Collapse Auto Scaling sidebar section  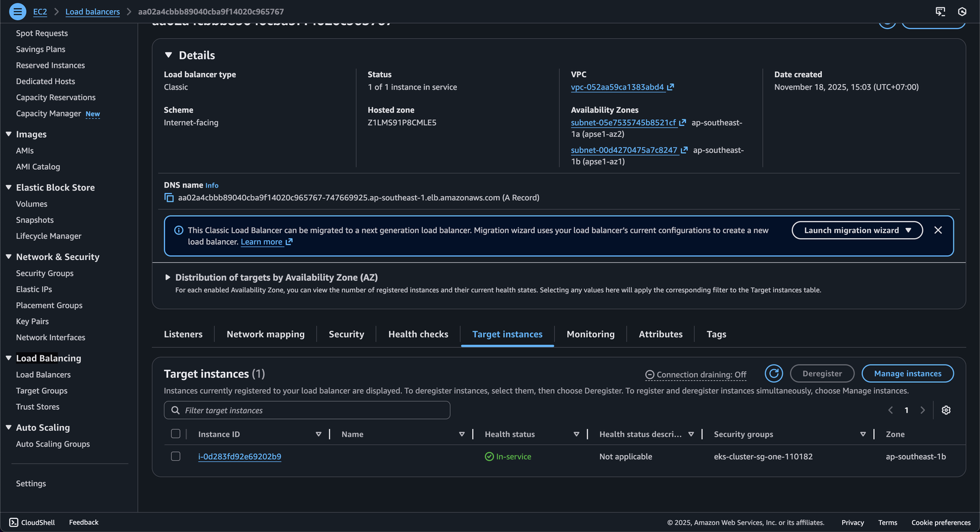tap(9, 427)
